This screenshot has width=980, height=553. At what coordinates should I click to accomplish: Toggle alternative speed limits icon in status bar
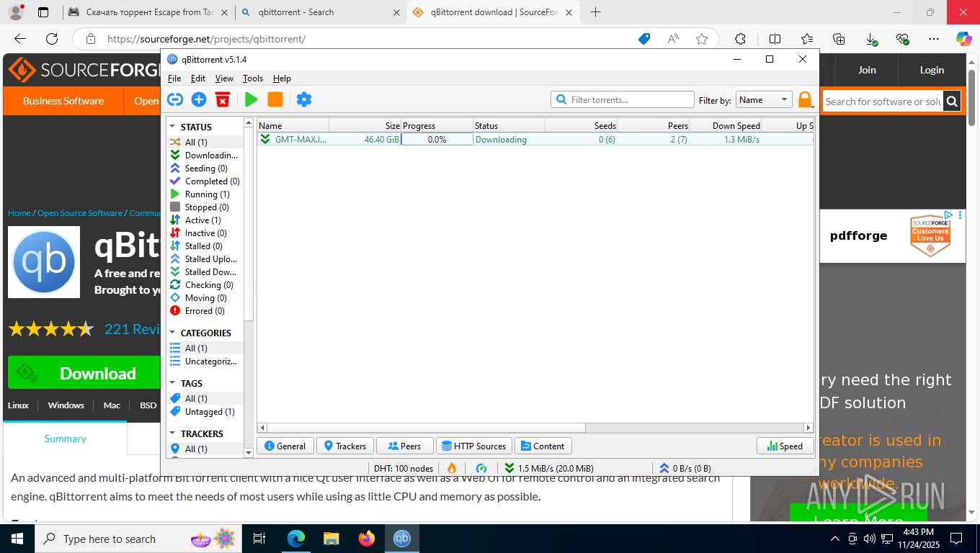[481, 468]
